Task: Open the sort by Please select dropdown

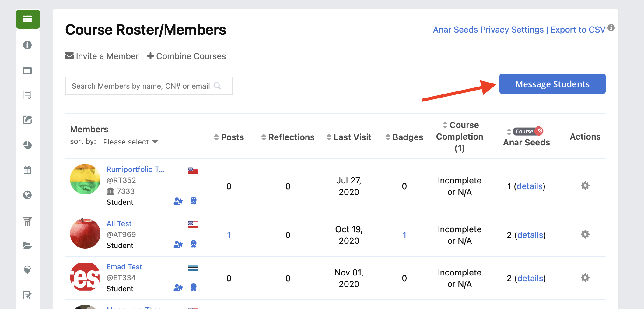Action: 131,142
